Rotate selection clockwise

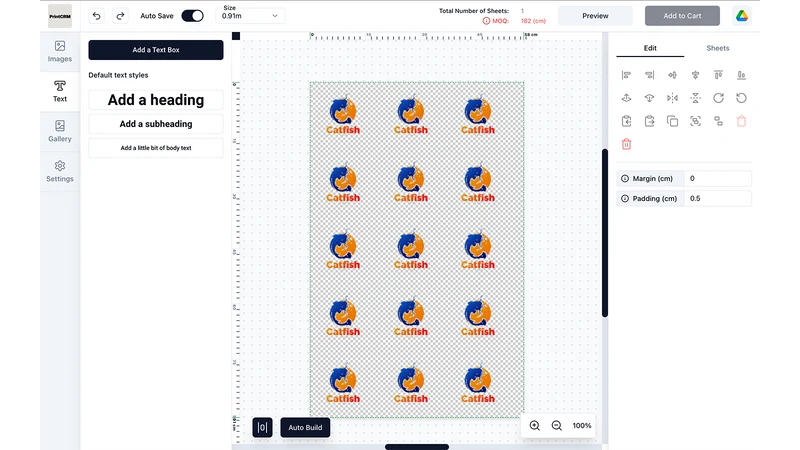click(x=718, y=98)
